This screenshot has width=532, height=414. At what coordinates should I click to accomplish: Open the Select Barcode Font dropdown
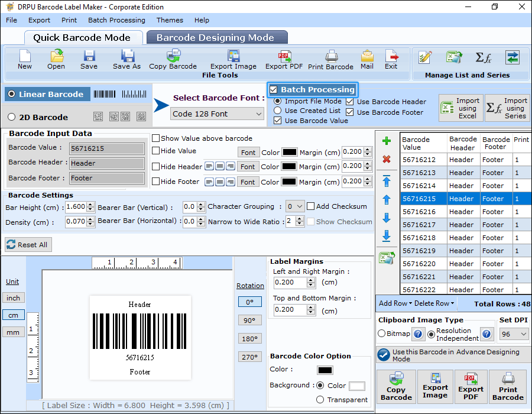(217, 114)
